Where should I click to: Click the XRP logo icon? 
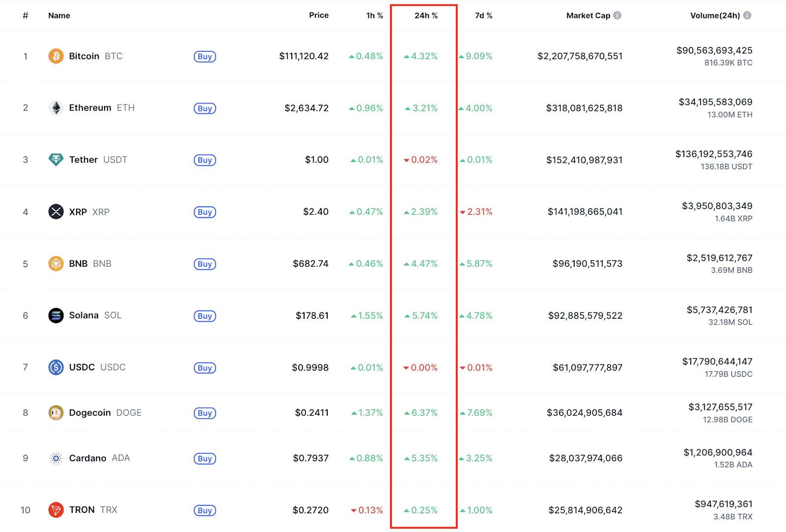pyautogui.click(x=56, y=212)
